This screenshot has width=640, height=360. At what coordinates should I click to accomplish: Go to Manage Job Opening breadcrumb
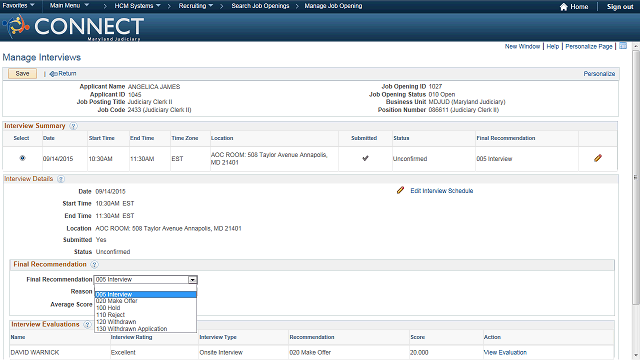tap(333, 6)
